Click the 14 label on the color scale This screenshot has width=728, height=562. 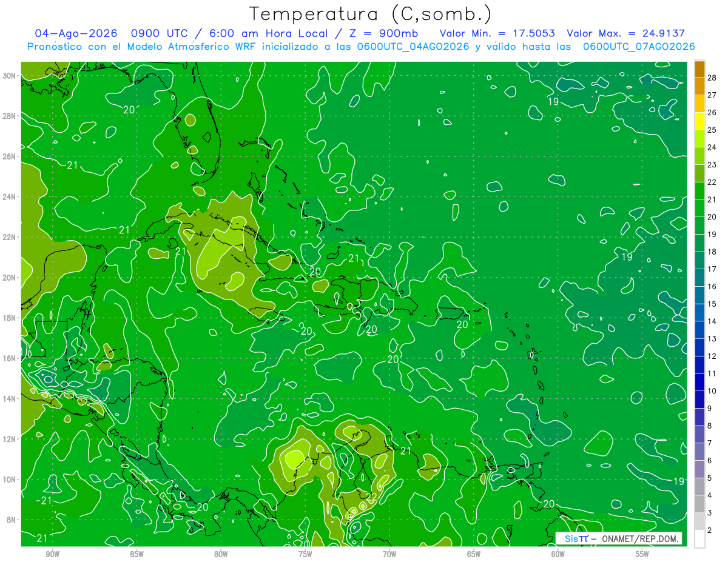(x=713, y=321)
